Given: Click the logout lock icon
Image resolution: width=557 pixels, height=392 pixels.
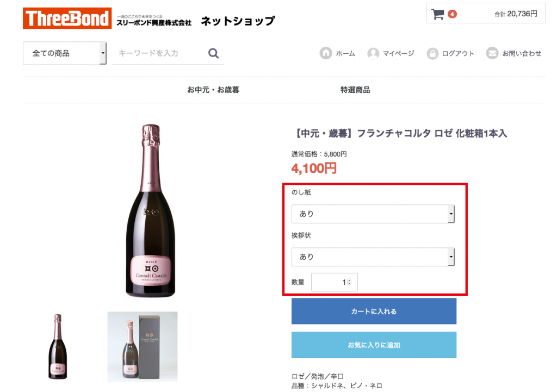Looking at the screenshot, I should click(432, 53).
